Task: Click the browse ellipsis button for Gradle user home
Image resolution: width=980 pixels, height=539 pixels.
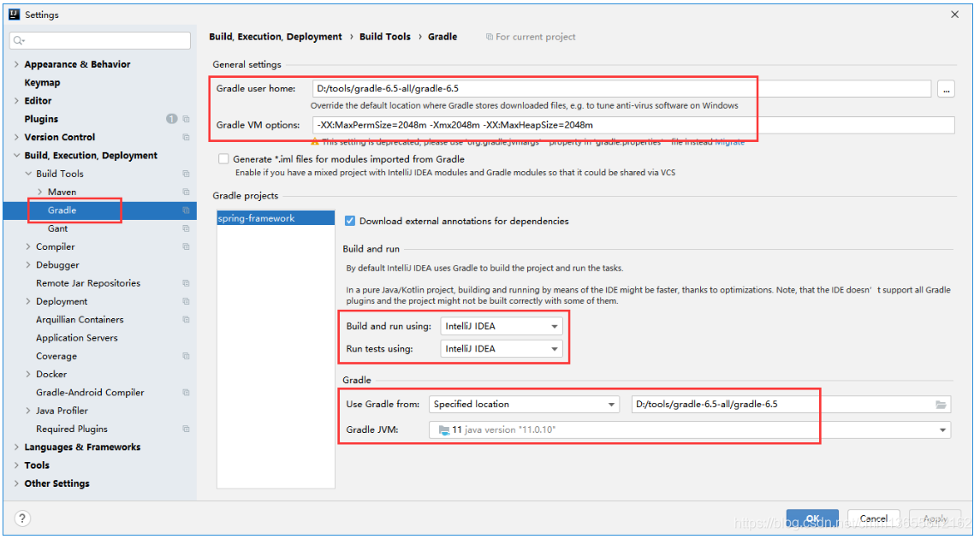Action: (947, 89)
